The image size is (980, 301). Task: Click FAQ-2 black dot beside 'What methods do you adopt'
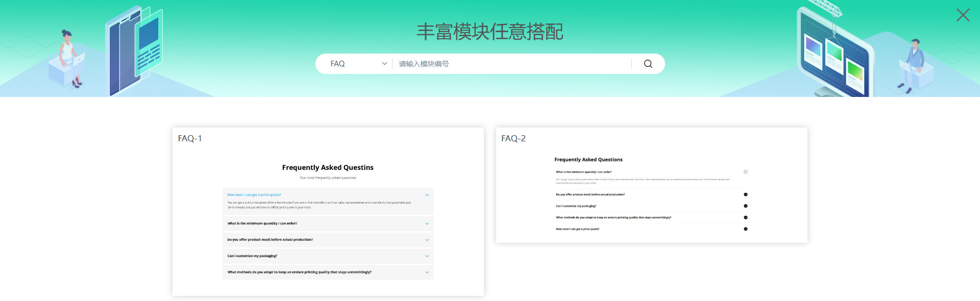click(x=746, y=217)
